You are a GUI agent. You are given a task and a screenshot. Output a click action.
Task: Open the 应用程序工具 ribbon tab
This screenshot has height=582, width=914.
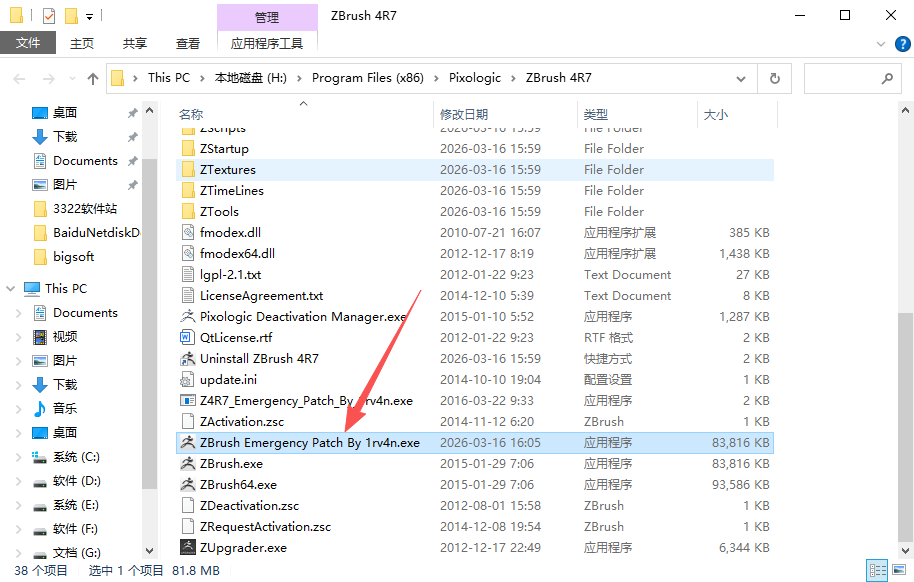point(267,43)
